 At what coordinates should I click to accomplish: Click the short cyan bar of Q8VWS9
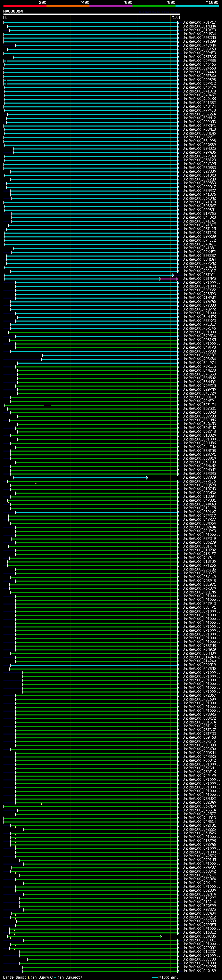80,477
